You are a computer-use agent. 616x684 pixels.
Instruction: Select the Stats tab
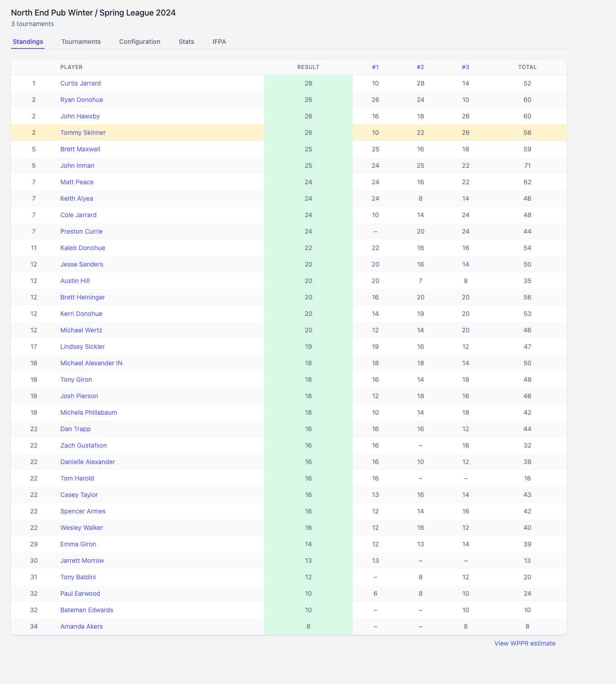click(x=186, y=42)
